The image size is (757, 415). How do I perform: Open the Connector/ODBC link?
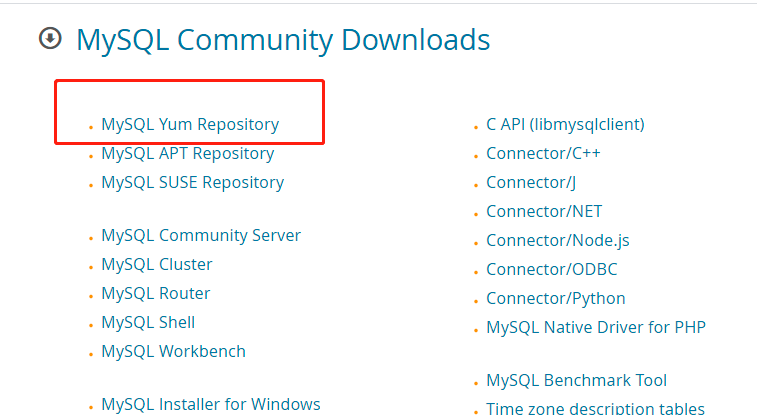552,269
